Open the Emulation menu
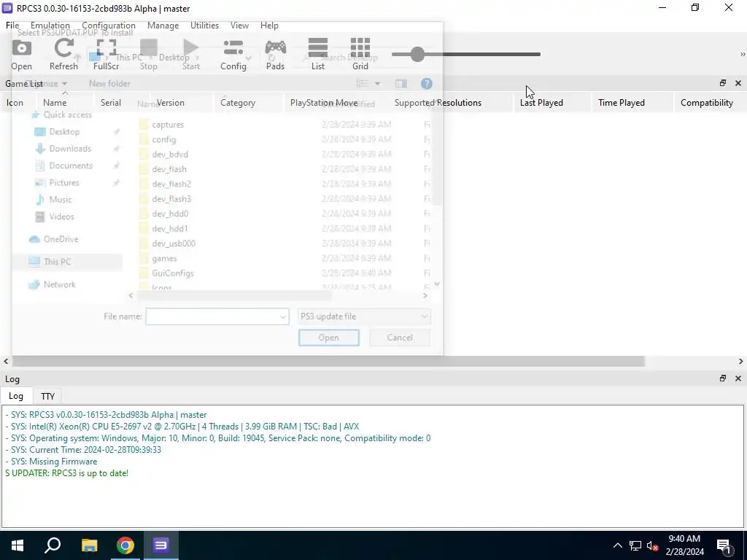This screenshot has height=560, width=747. click(50, 26)
